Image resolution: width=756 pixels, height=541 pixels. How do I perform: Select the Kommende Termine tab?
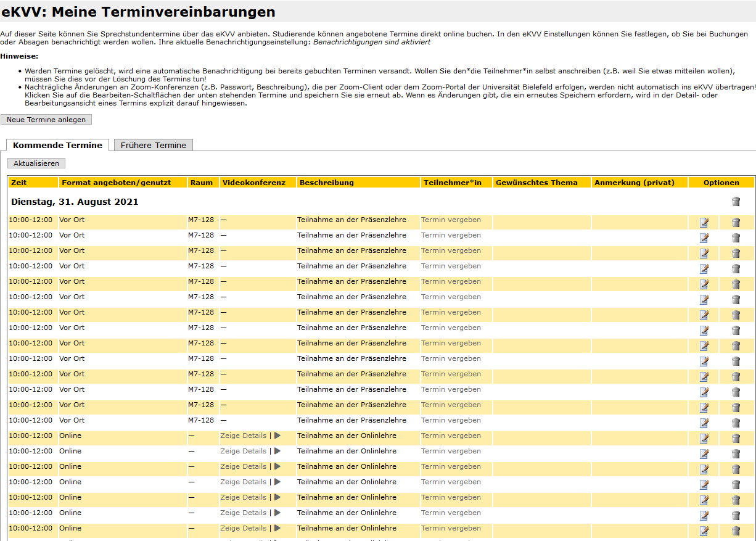pos(57,145)
